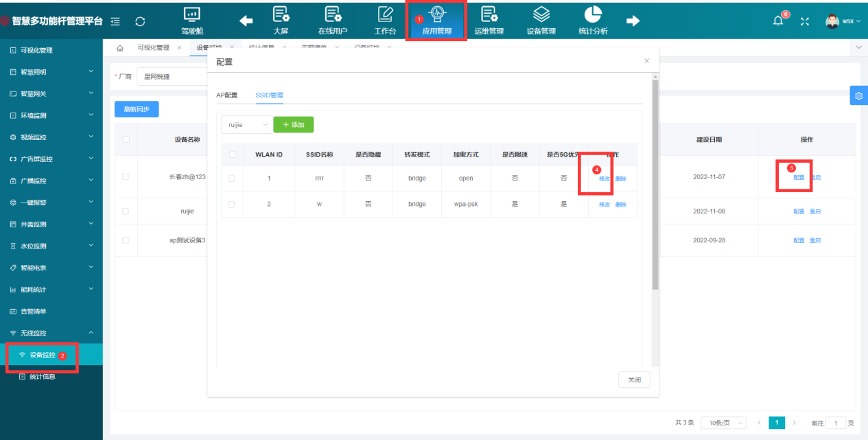This screenshot has width=868, height=440.
Task: Click the notification bell icon
Action: [777, 21]
